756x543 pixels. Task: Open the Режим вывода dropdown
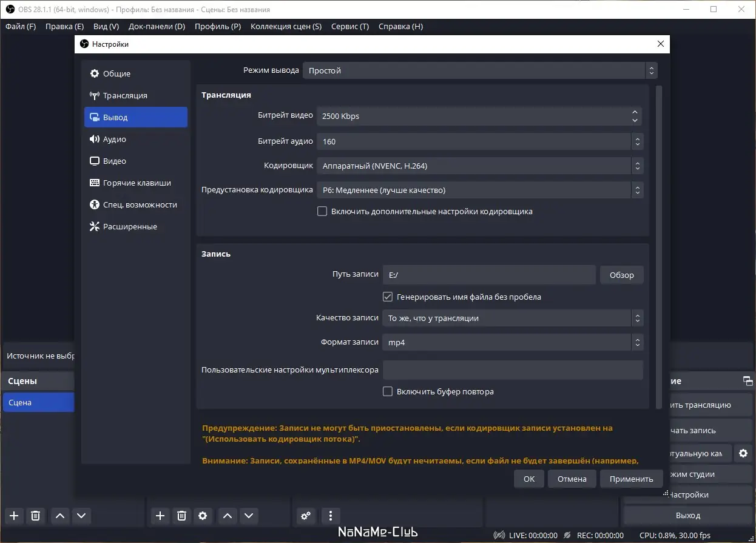(x=480, y=70)
